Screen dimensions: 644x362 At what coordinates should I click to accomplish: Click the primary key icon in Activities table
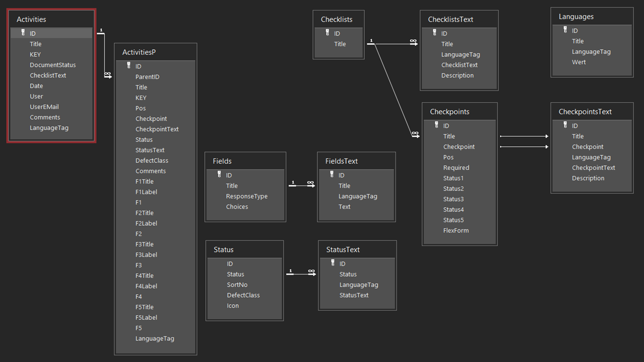point(23,33)
